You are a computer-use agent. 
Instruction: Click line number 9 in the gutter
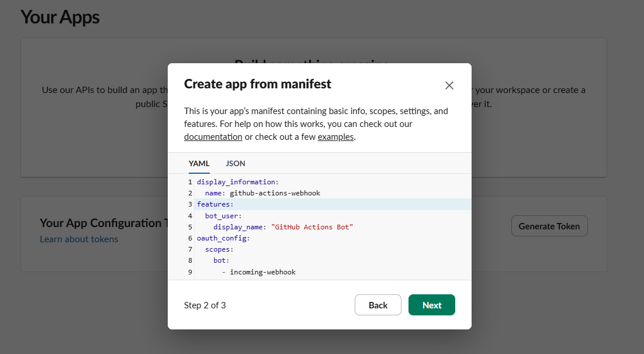[190, 272]
